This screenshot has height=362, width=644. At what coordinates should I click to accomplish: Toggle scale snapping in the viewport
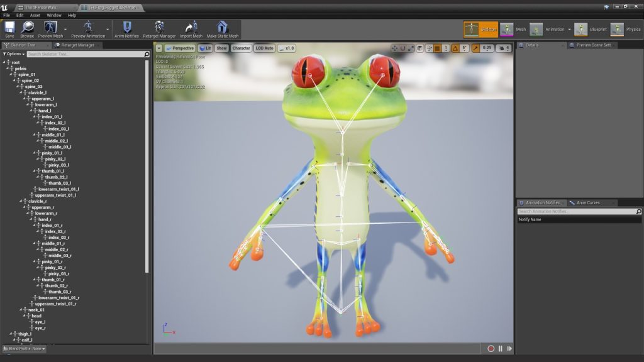[475, 48]
